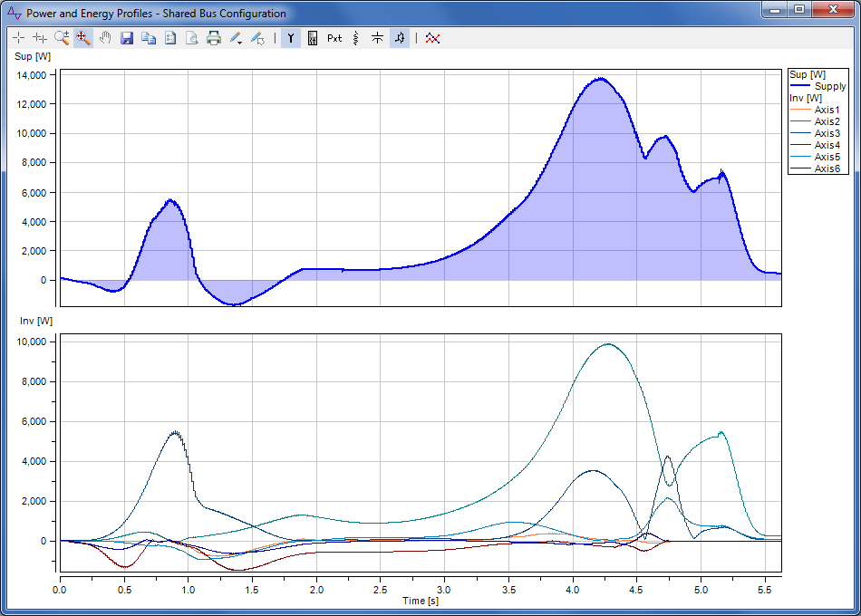Click the copy icon in toolbar
This screenshot has height=616, width=861.
tap(148, 38)
